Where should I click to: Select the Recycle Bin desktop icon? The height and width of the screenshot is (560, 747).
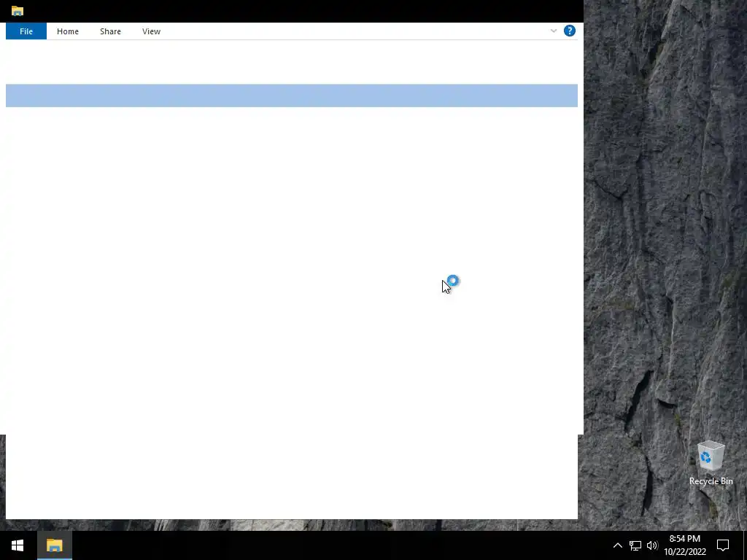[711, 463]
